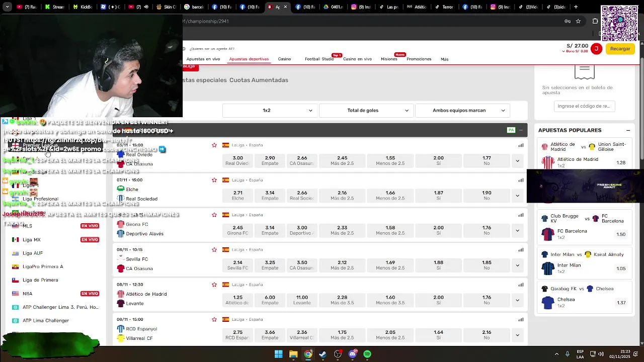Favorite the Sevilla FC vs CA Osasuna star

214,249
